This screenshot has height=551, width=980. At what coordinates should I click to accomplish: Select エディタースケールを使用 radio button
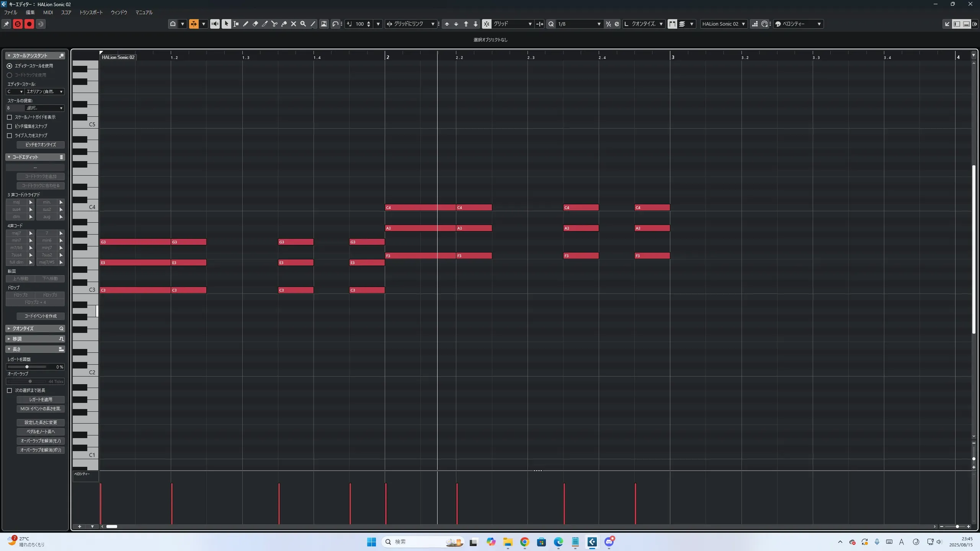coord(10,66)
